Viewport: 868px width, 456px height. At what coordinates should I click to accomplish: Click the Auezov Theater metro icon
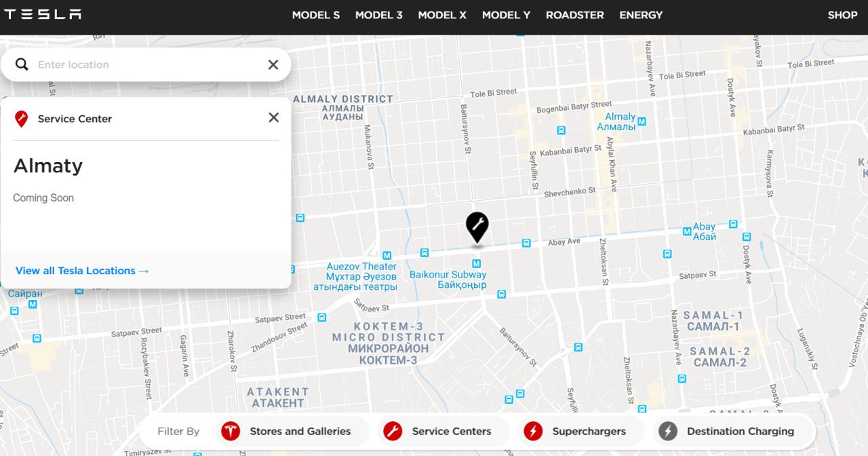pyautogui.click(x=387, y=256)
